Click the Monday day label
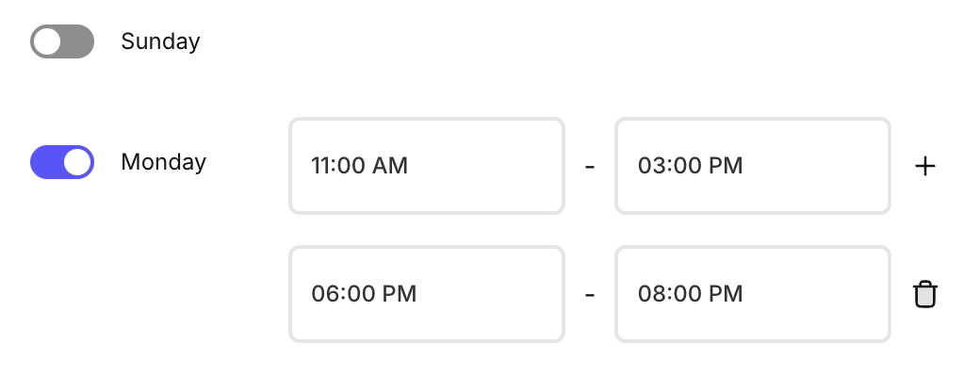 click(x=163, y=162)
